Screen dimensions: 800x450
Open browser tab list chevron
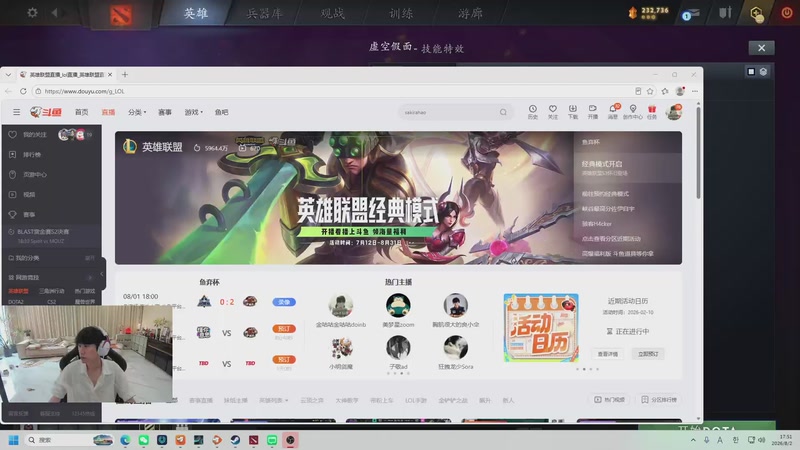(x=8, y=74)
